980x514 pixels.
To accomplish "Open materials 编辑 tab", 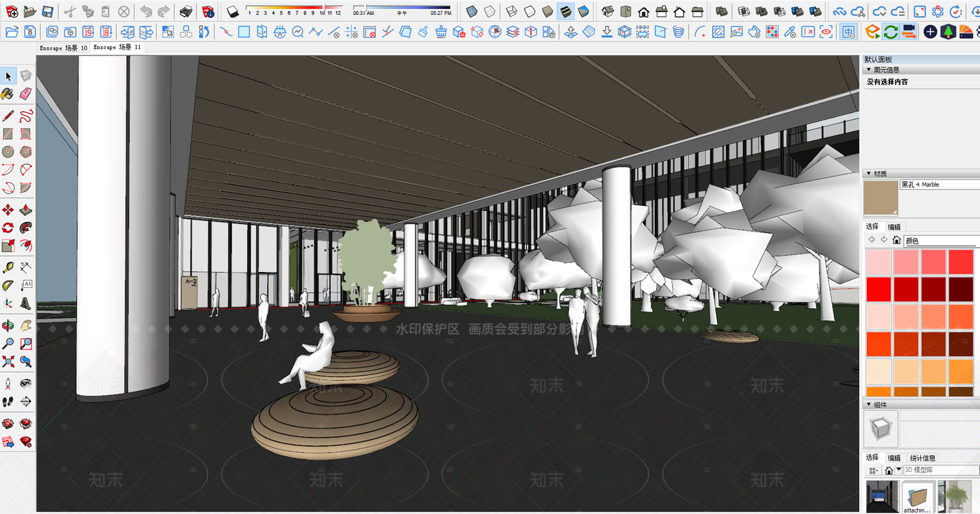I will click(894, 227).
